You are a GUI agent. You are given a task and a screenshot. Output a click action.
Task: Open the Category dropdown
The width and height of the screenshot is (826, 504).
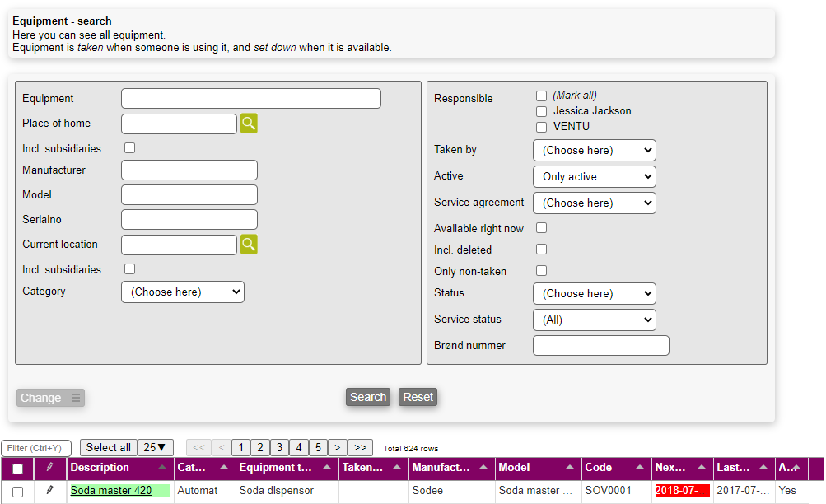pyautogui.click(x=182, y=292)
